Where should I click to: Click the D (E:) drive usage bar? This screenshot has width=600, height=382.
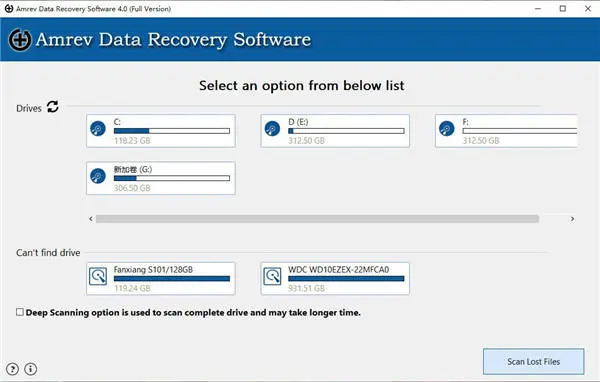pos(346,131)
